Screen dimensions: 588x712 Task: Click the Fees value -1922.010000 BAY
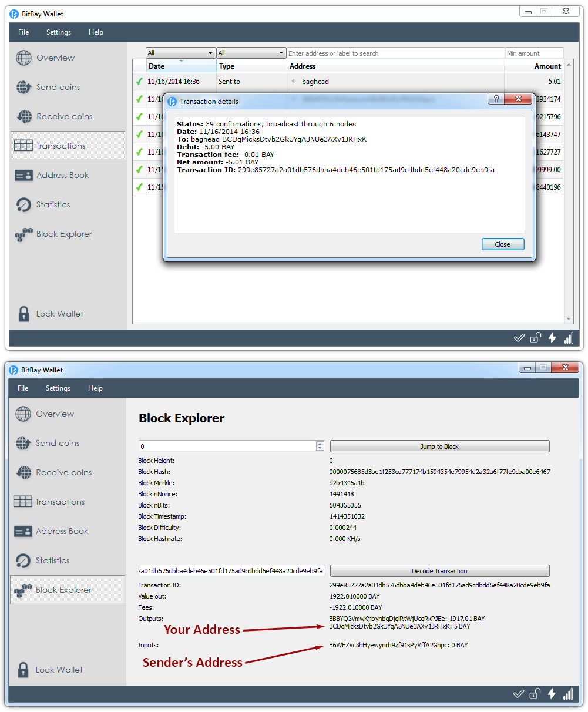(356, 607)
